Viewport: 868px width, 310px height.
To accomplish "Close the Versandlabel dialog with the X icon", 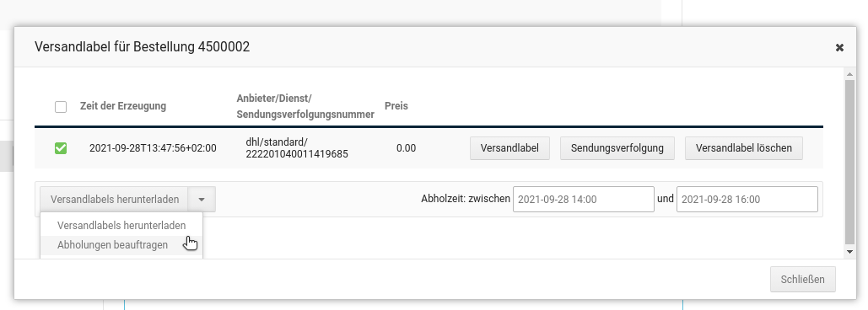I will [839, 47].
